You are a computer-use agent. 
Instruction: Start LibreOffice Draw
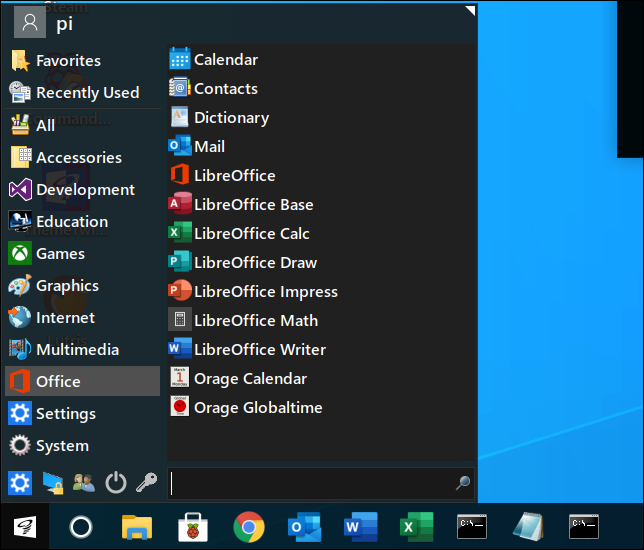coord(254,262)
